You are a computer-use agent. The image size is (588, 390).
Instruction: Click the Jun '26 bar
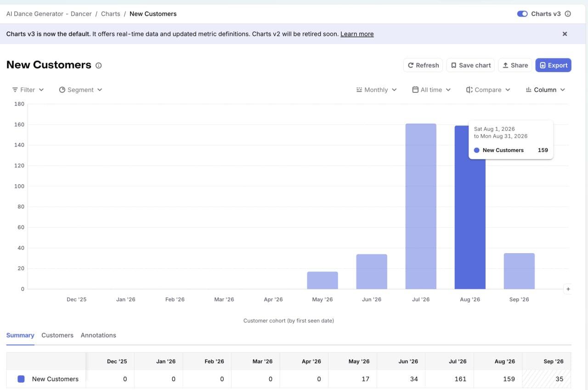pos(372,271)
